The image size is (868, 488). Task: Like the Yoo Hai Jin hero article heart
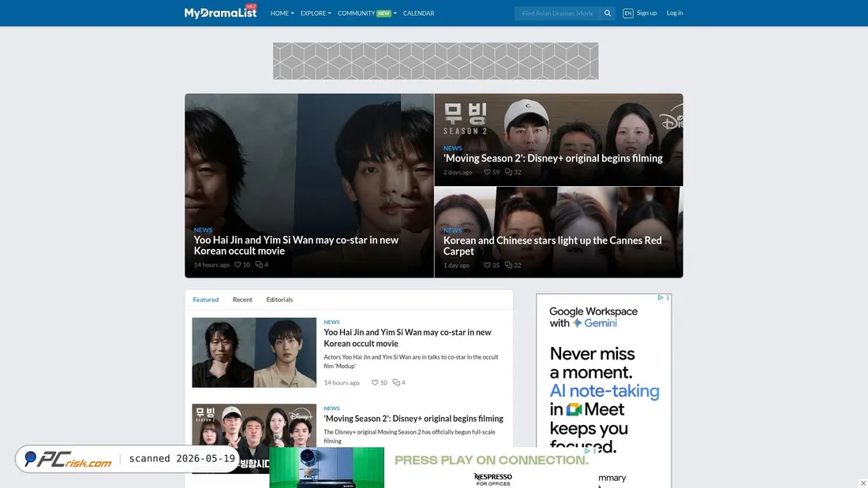(x=238, y=265)
